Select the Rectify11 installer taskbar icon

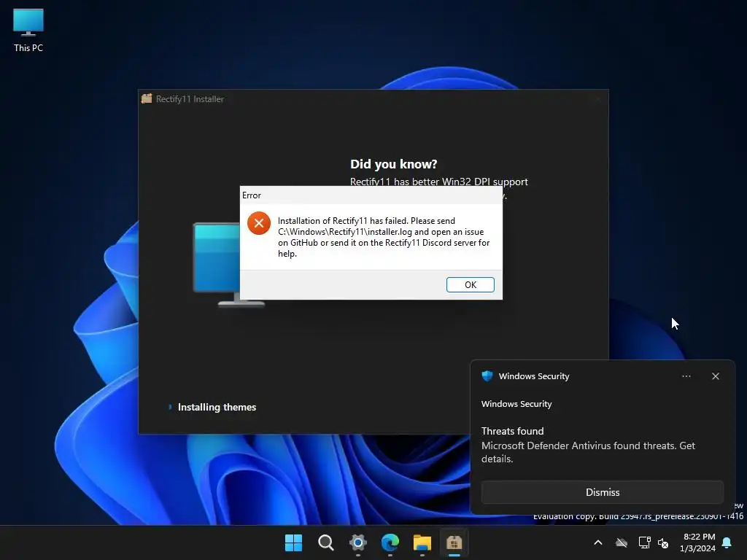point(454,542)
